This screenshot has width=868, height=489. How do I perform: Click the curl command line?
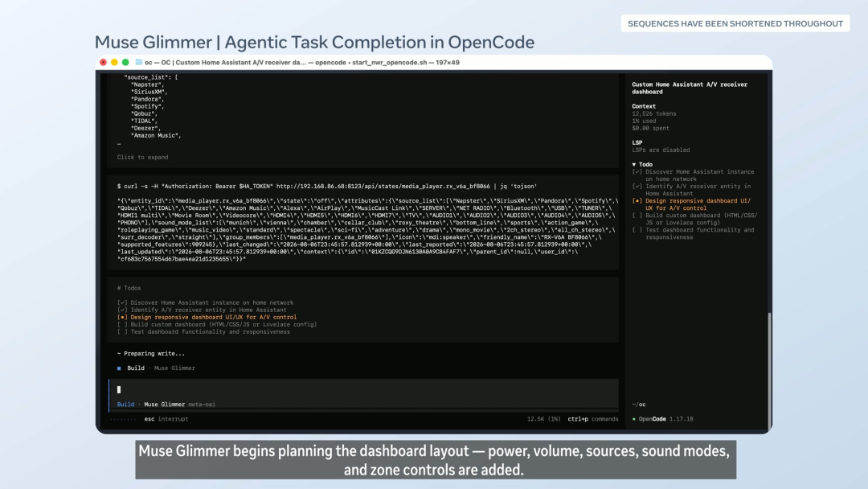coord(326,187)
